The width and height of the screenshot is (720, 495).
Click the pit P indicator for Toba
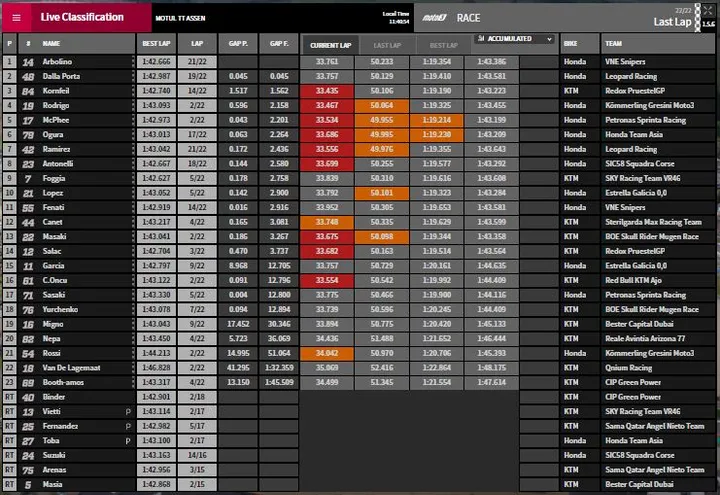[128, 441]
